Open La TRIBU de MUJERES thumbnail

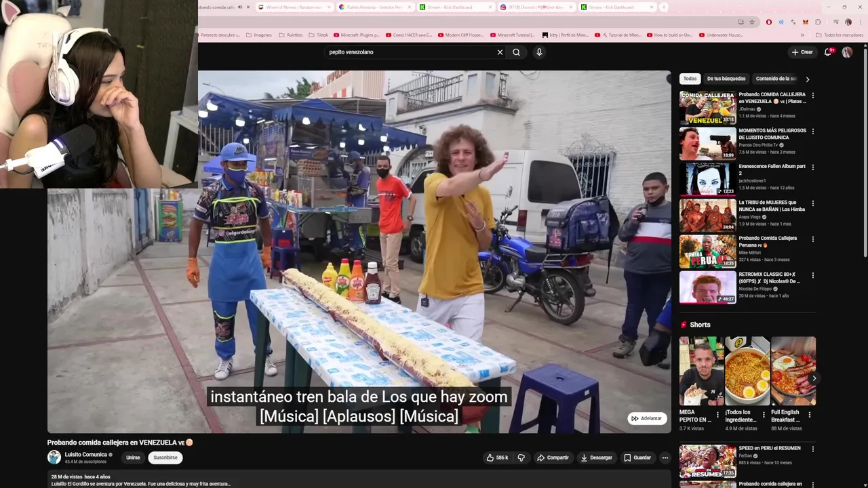[x=708, y=215]
